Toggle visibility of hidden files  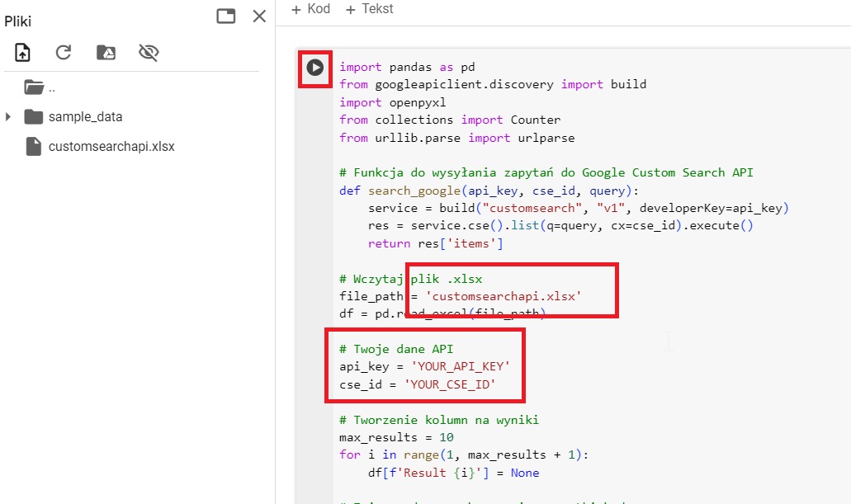pyautogui.click(x=148, y=52)
